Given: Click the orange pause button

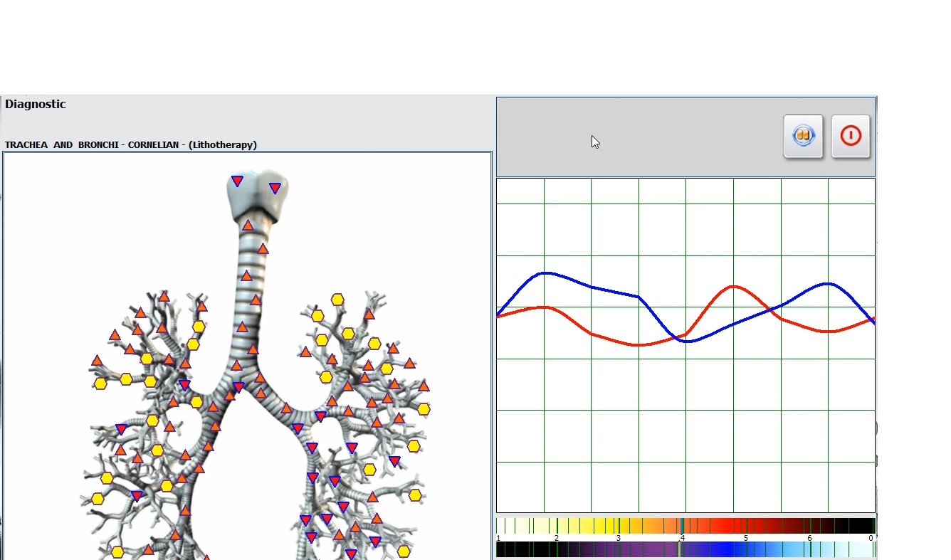Looking at the screenshot, I should tap(803, 136).
